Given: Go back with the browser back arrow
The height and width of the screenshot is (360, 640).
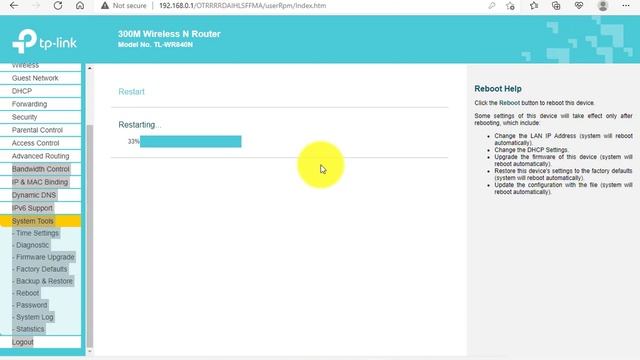Looking at the screenshot, I should pyautogui.click(x=14, y=6).
